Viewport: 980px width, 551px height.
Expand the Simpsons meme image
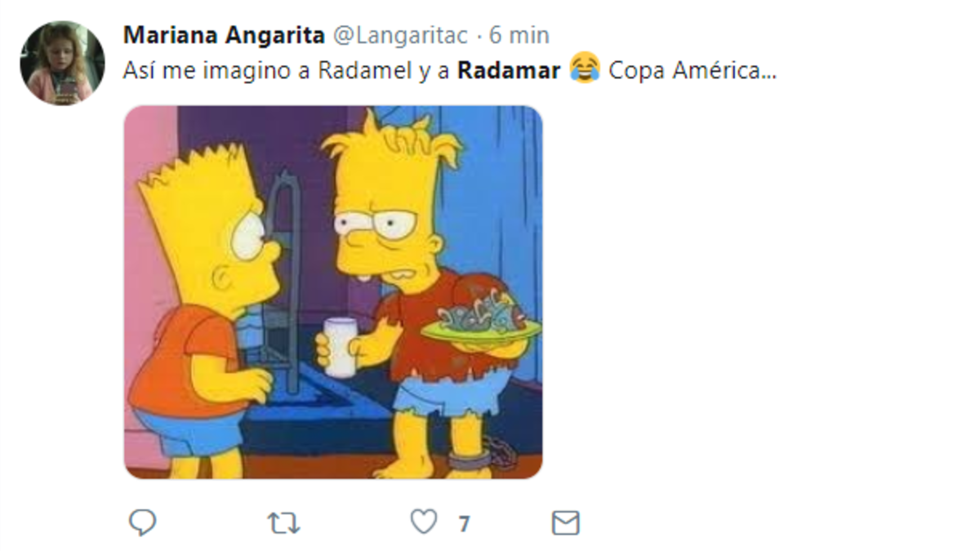[333, 292]
